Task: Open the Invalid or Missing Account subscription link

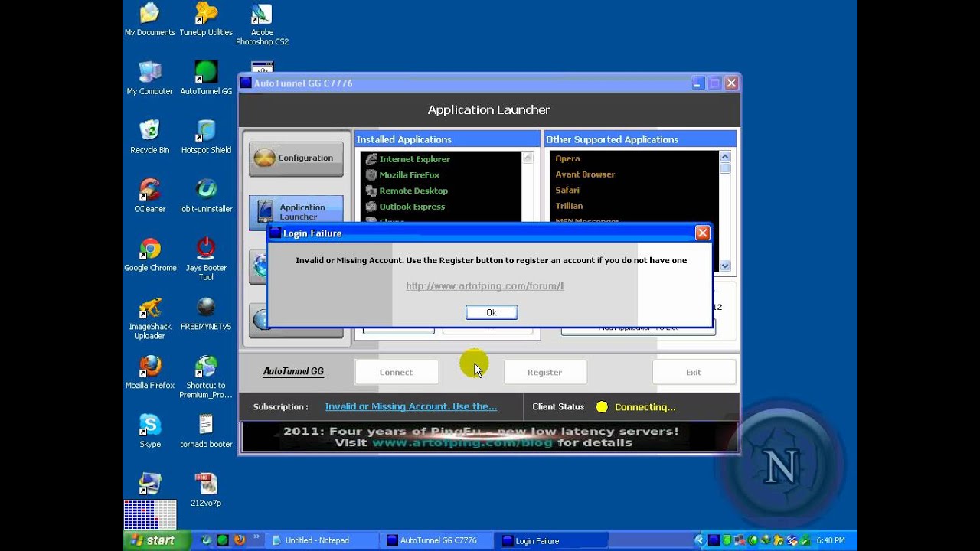Action: pyautogui.click(x=411, y=406)
